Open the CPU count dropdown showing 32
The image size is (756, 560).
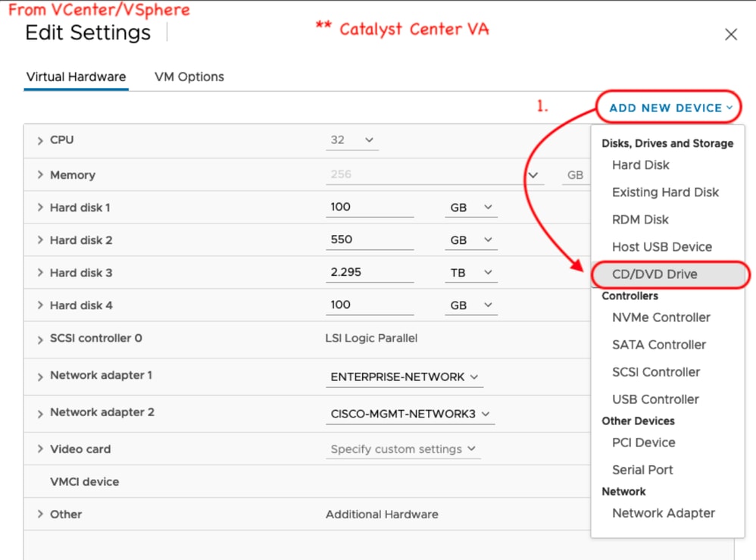[x=352, y=140]
